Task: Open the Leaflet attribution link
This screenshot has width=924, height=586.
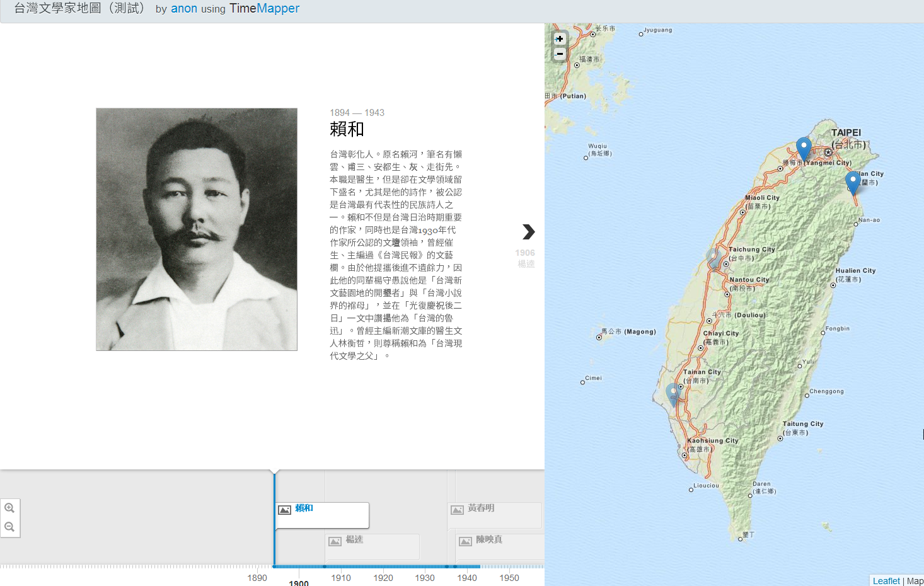Action: click(886, 581)
